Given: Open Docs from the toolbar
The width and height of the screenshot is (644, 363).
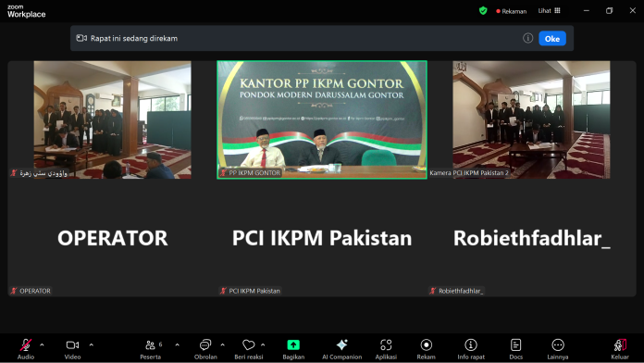Looking at the screenshot, I should (x=516, y=349).
